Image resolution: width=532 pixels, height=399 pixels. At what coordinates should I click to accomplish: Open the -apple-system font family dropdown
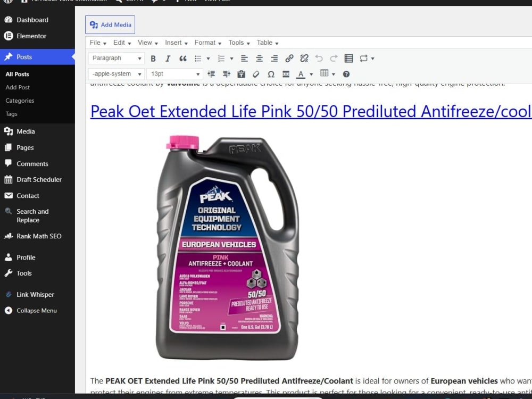tap(117, 73)
